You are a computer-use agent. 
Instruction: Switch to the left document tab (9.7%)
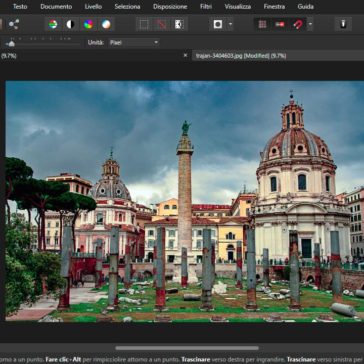tap(9, 56)
